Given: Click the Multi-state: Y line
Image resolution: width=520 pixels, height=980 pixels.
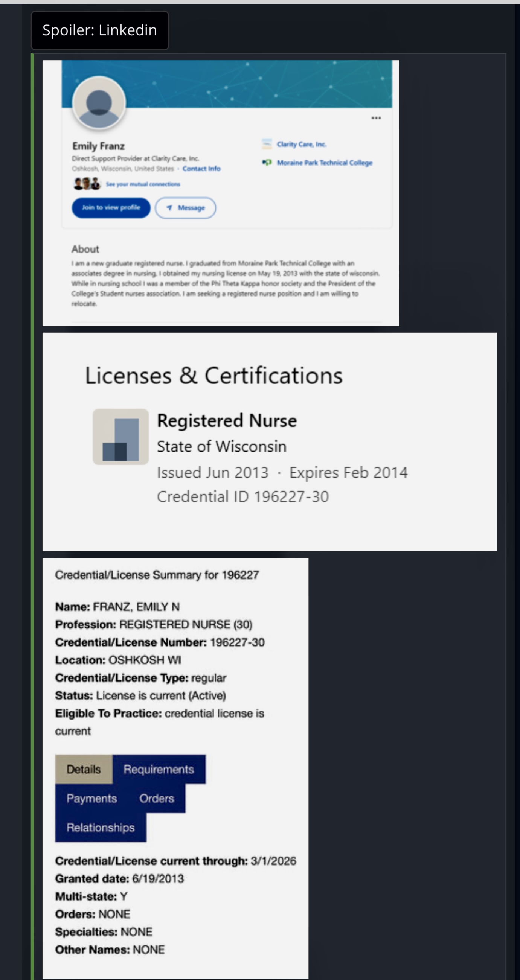Looking at the screenshot, I should tap(91, 897).
